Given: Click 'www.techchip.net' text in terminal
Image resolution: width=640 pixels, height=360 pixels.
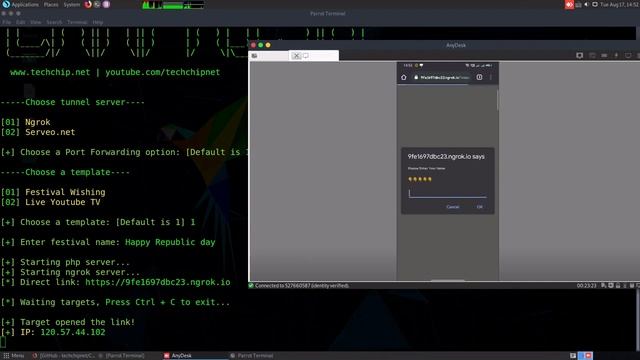Looking at the screenshot, I should (50, 72).
